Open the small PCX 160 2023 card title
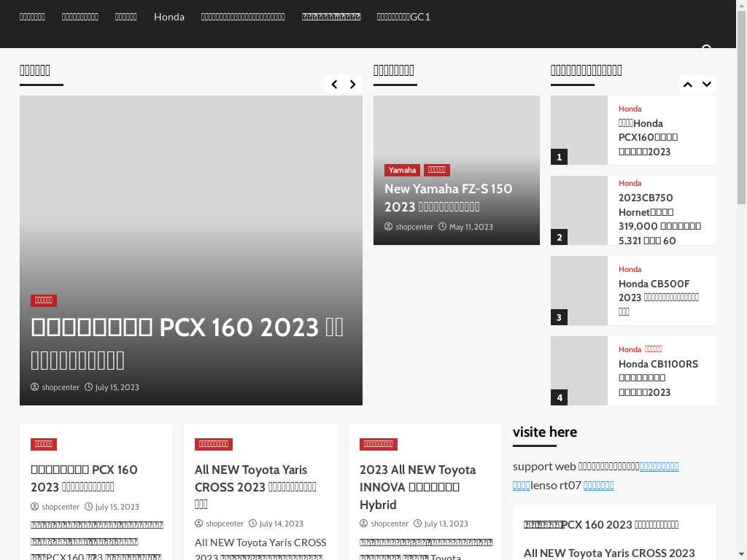The height and width of the screenshot is (560, 747). click(x=84, y=478)
